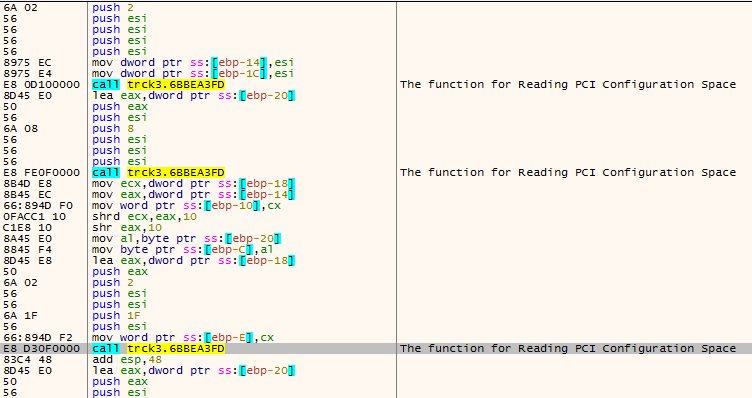Click call instruction on bytes E8 FE0F0000 row

(x=158, y=173)
